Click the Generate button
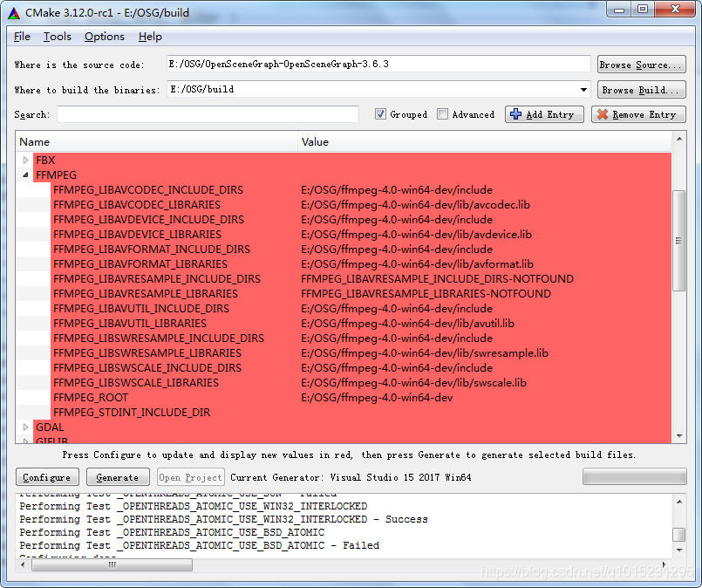The height and width of the screenshot is (588, 702). tap(119, 477)
